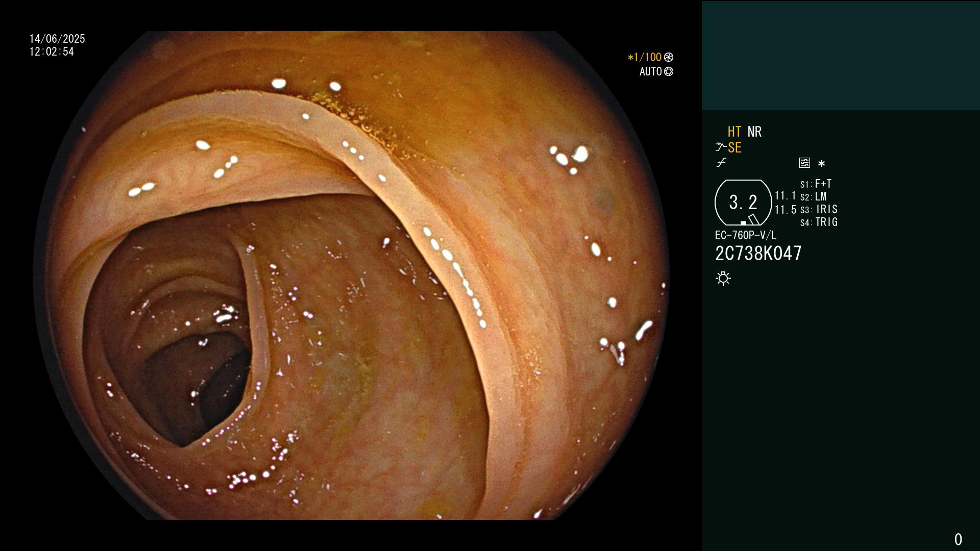This screenshot has height=551, width=980.
Task: Click the asterisk icon beside sliders icon
Action: click(821, 163)
